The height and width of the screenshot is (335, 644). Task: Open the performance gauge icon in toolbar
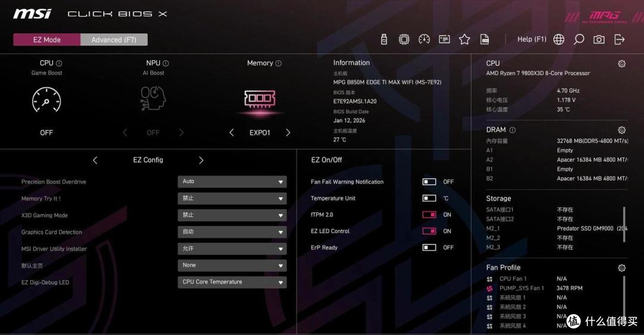pyautogui.click(x=425, y=39)
